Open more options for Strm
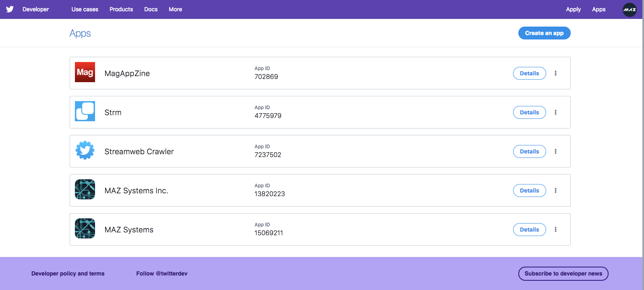The height and width of the screenshot is (290, 644). [x=555, y=112]
